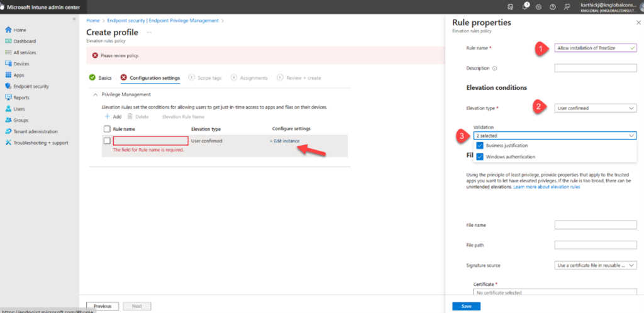Click the Certificate selection field
644x313 pixels.
(555, 292)
